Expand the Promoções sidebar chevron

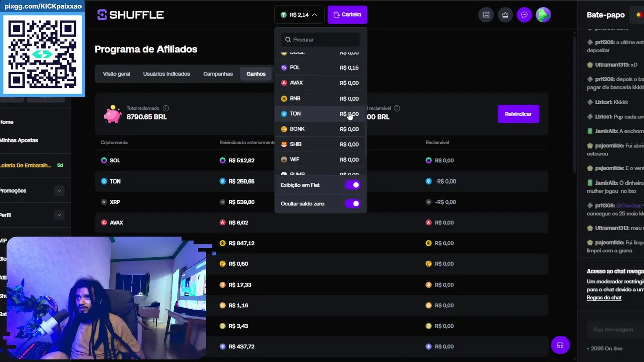point(59,190)
